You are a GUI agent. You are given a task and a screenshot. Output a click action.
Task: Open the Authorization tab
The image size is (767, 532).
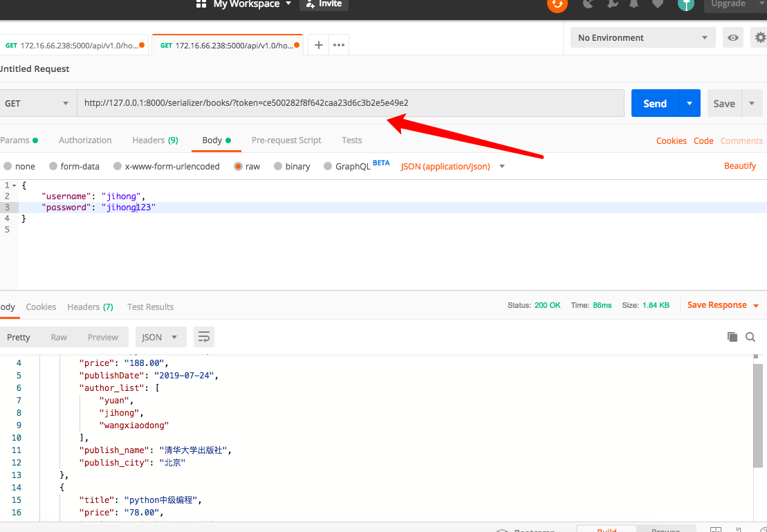(85, 140)
